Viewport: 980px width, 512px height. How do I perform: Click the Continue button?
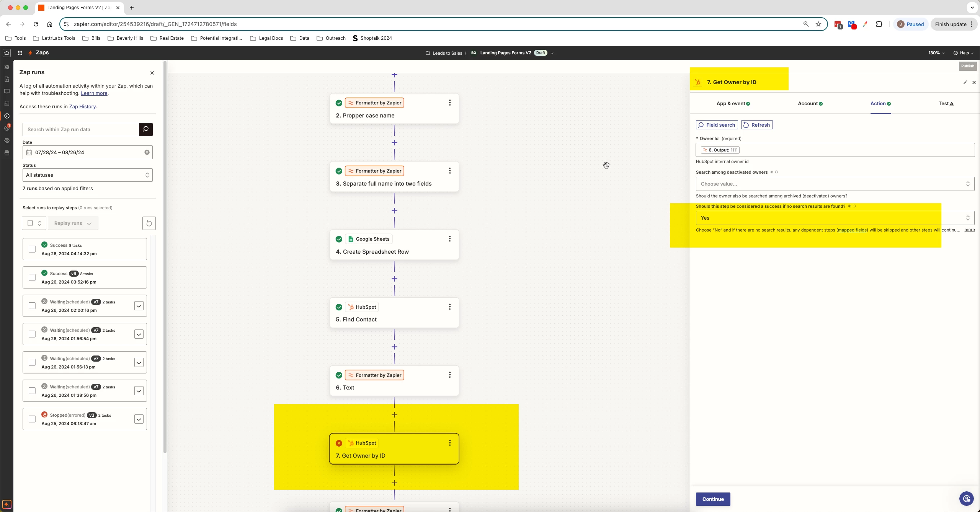pos(713,499)
